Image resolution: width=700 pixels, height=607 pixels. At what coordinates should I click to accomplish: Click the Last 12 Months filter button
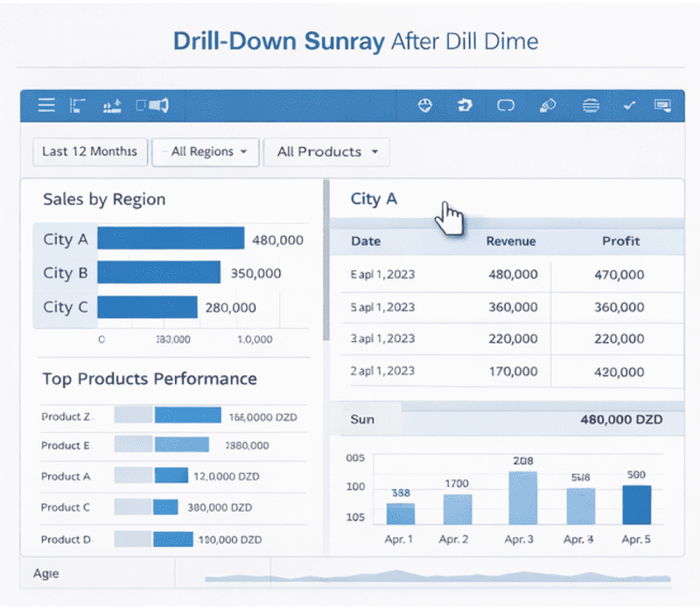[x=89, y=151]
